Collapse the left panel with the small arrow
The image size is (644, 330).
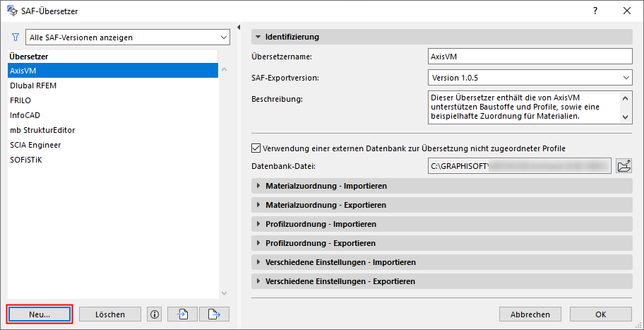pyautogui.click(x=239, y=27)
